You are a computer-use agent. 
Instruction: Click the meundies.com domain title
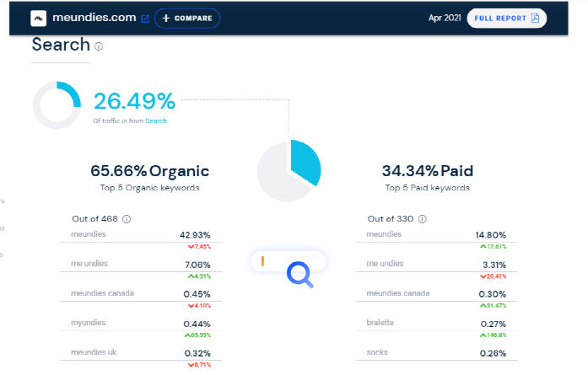click(x=94, y=18)
